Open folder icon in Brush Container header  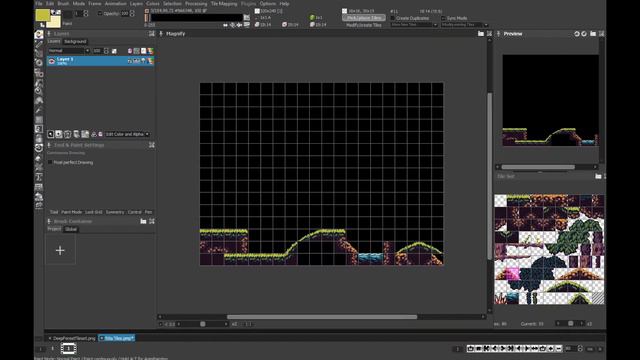point(143,221)
